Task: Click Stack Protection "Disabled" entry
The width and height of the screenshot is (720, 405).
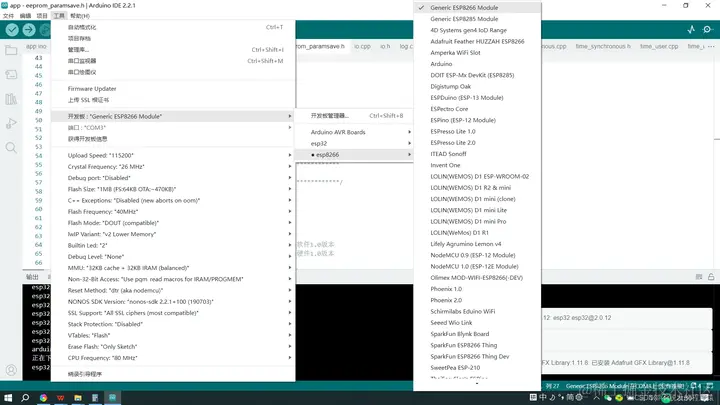Action: point(173,324)
